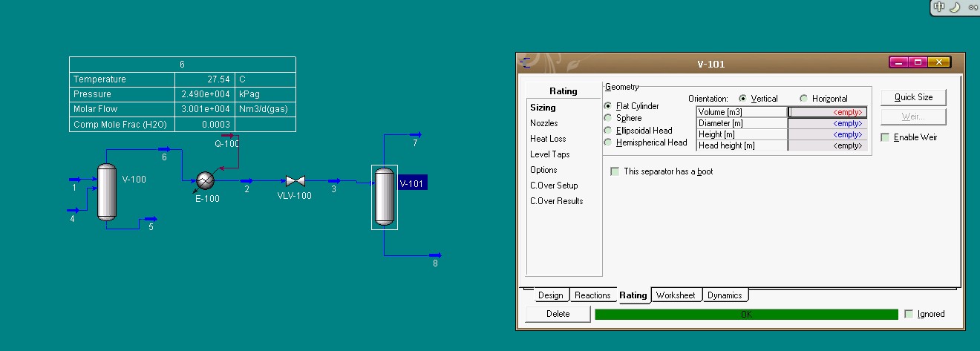The height and width of the screenshot is (351, 980).
Task: Select the VLV-100 valve icon
Action: tap(295, 181)
